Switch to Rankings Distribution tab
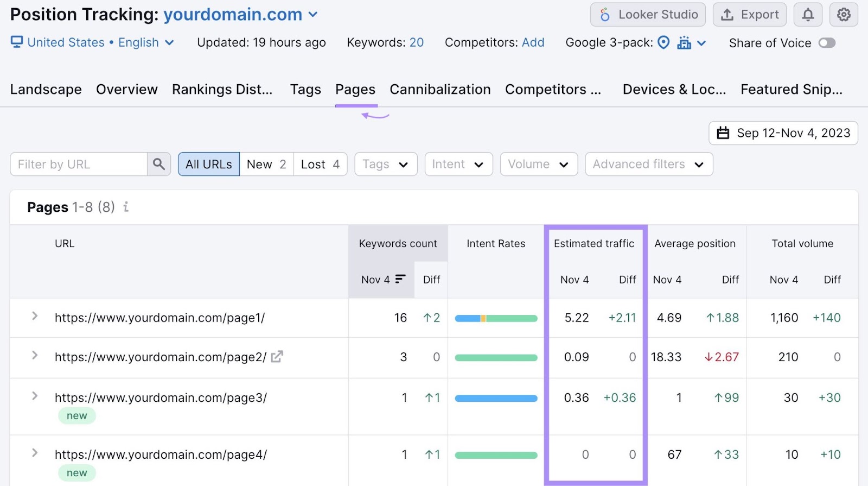The height and width of the screenshot is (486, 868). pos(222,89)
